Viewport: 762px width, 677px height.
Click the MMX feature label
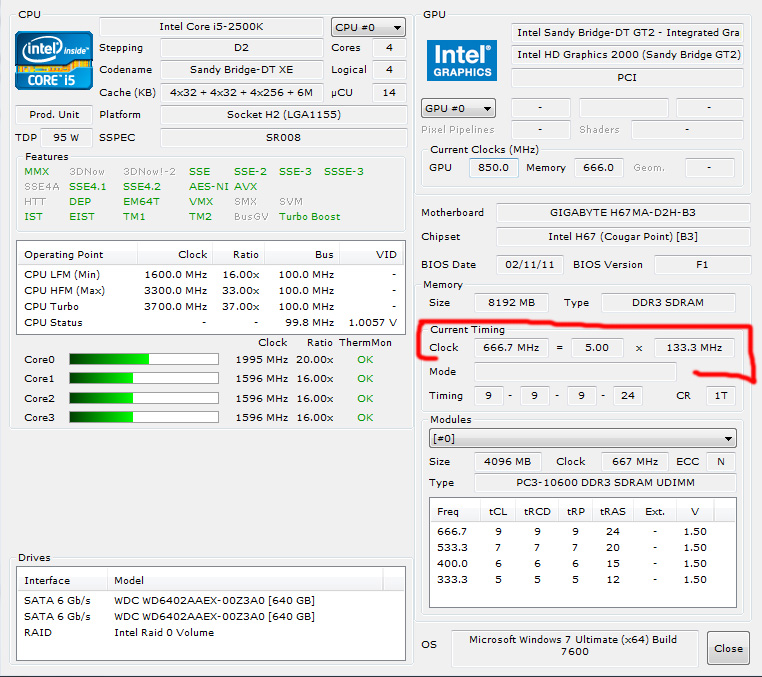point(37,172)
